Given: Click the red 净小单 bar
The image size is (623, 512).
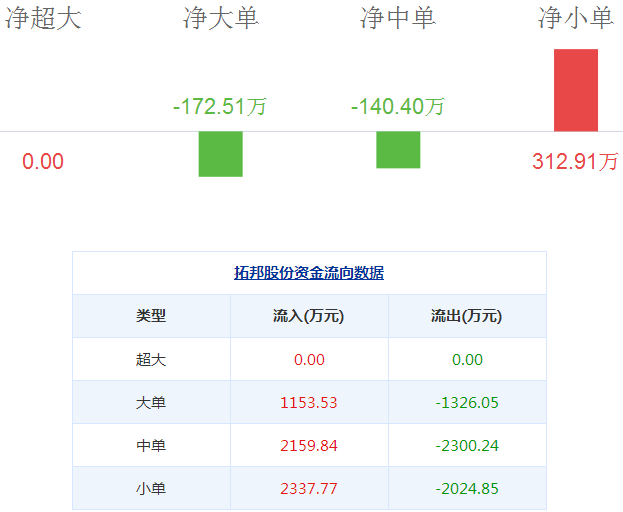Looking at the screenshot, I should pyautogui.click(x=576, y=90).
